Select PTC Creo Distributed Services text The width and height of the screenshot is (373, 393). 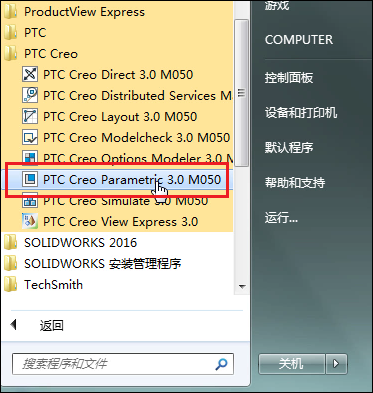138,96
